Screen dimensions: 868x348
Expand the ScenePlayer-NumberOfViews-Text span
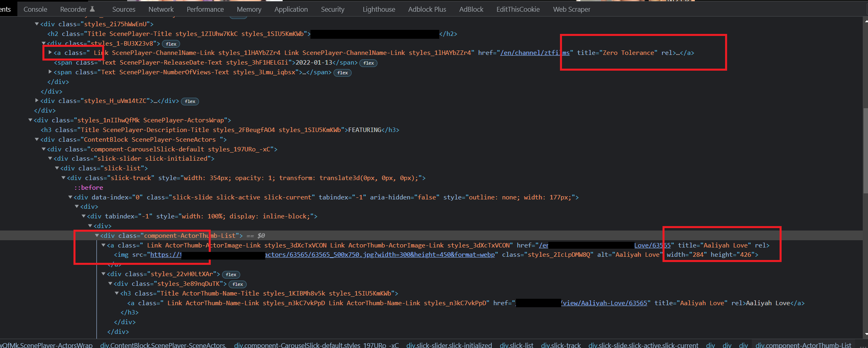tap(50, 72)
